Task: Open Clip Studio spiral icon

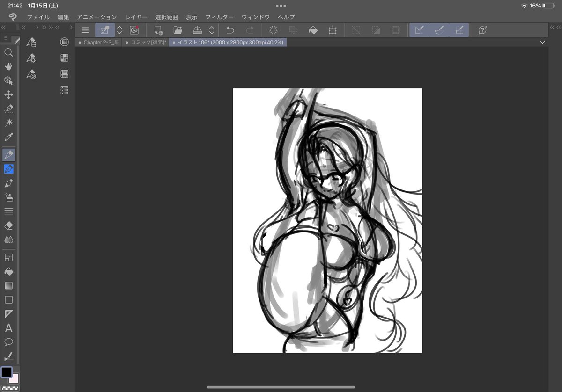Action: [134, 30]
